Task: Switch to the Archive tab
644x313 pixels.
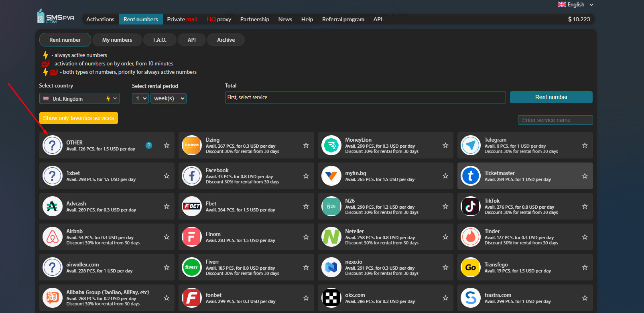Action: (x=226, y=40)
